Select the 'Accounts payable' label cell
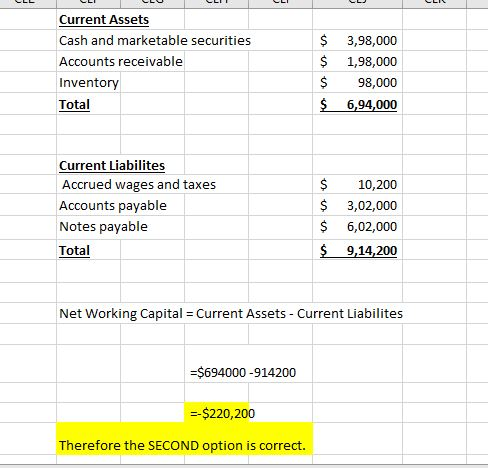Viewport: 488px width, 468px height. coord(113,206)
